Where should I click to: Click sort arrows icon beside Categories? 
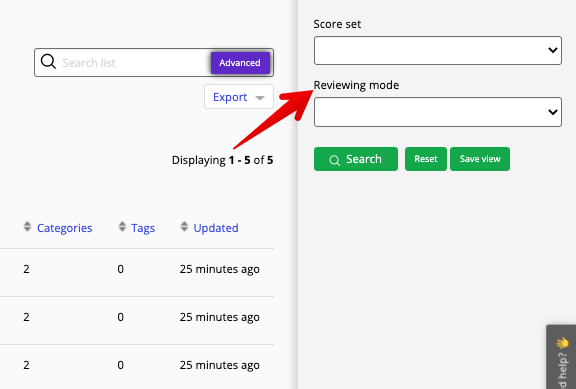click(x=27, y=227)
